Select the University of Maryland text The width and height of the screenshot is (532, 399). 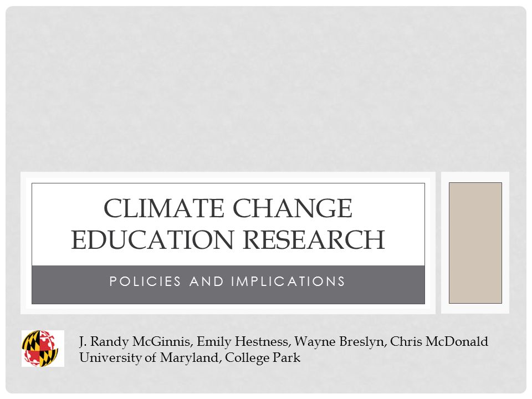point(150,357)
